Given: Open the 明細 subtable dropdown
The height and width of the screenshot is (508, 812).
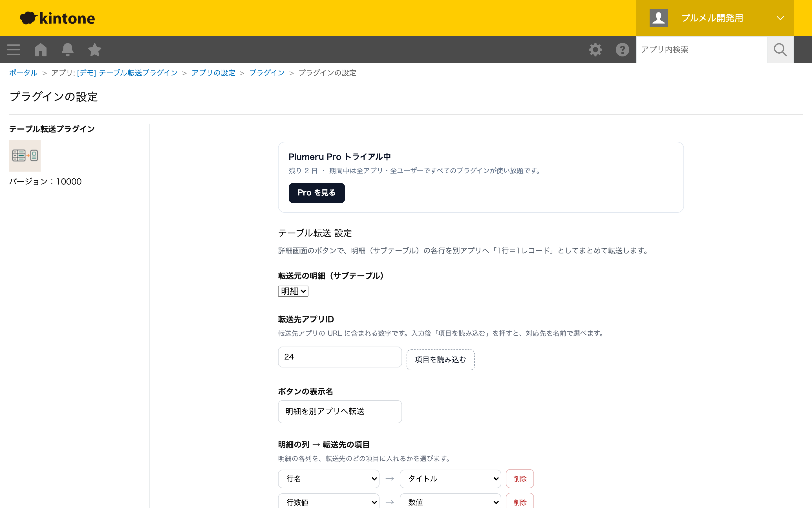Looking at the screenshot, I should pos(293,291).
